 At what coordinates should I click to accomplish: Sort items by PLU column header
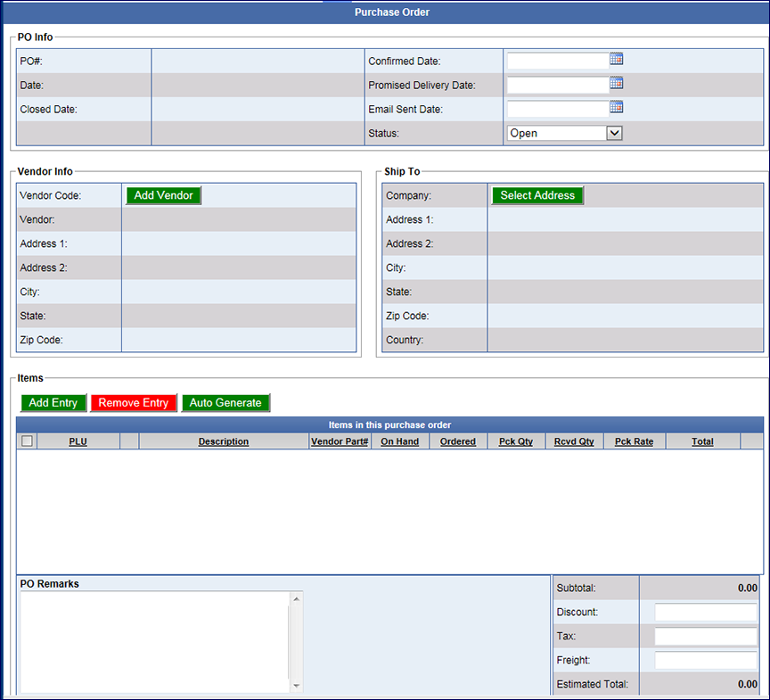[x=78, y=441]
